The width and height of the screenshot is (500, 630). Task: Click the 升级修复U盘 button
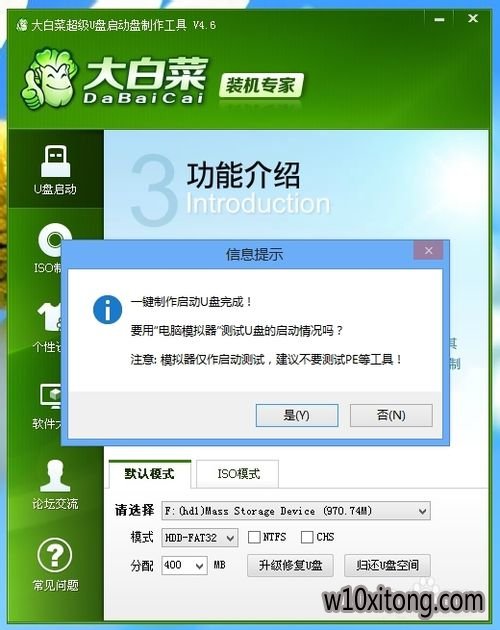click(x=290, y=565)
